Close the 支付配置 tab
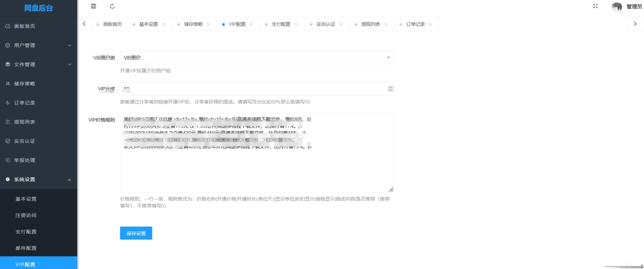 point(296,24)
